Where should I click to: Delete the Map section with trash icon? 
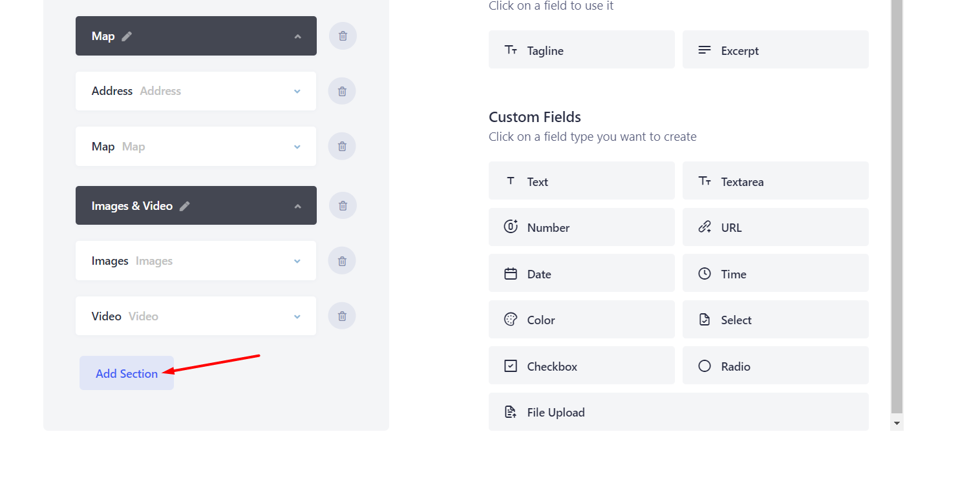(342, 36)
